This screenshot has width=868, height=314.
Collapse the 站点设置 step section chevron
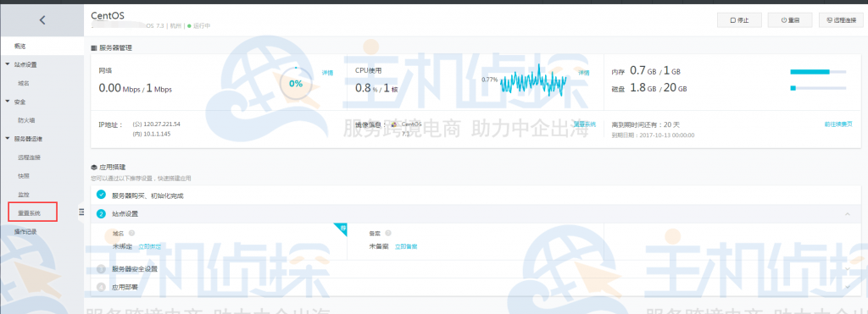[847, 214]
